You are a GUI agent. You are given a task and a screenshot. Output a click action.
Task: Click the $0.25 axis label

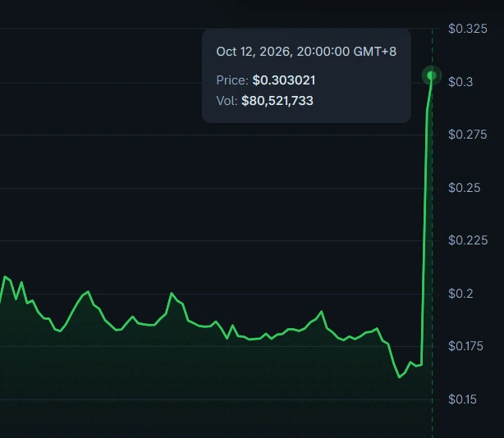coord(464,188)
